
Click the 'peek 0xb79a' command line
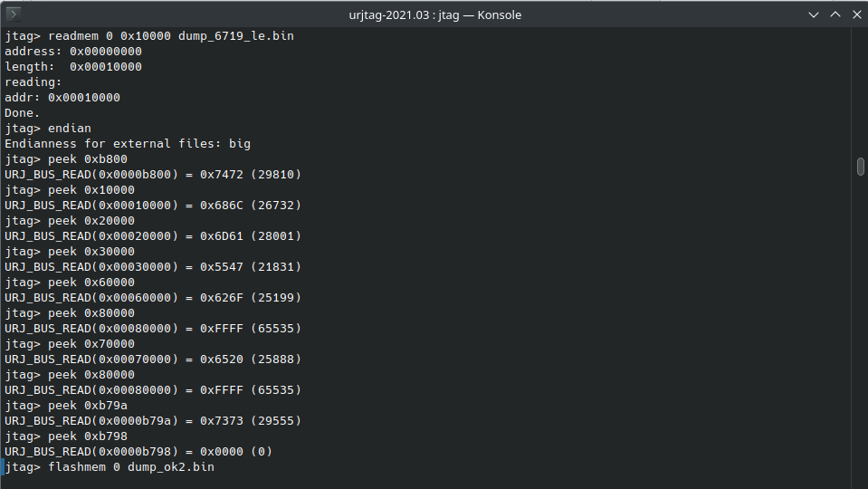coord(66,406)
